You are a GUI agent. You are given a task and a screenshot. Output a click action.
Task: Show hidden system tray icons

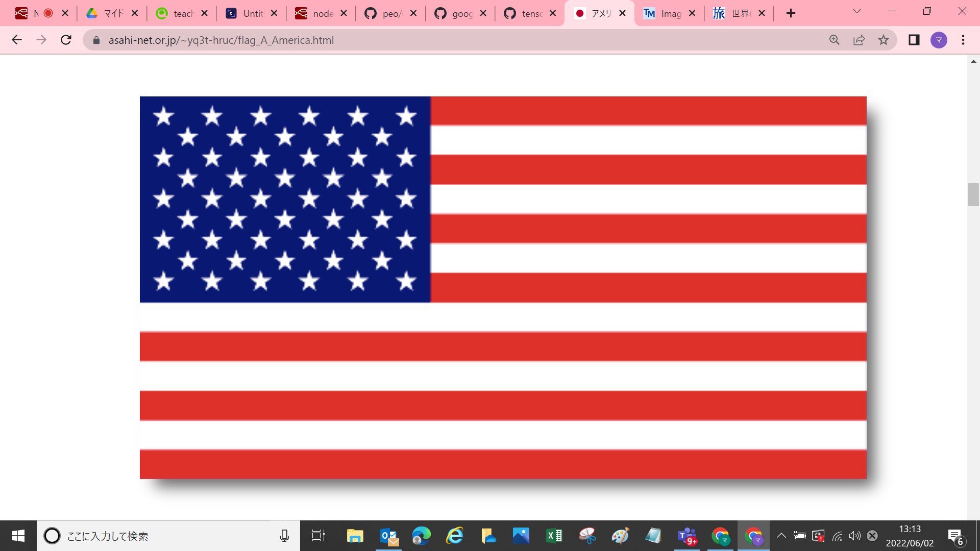tap(781, 536)
